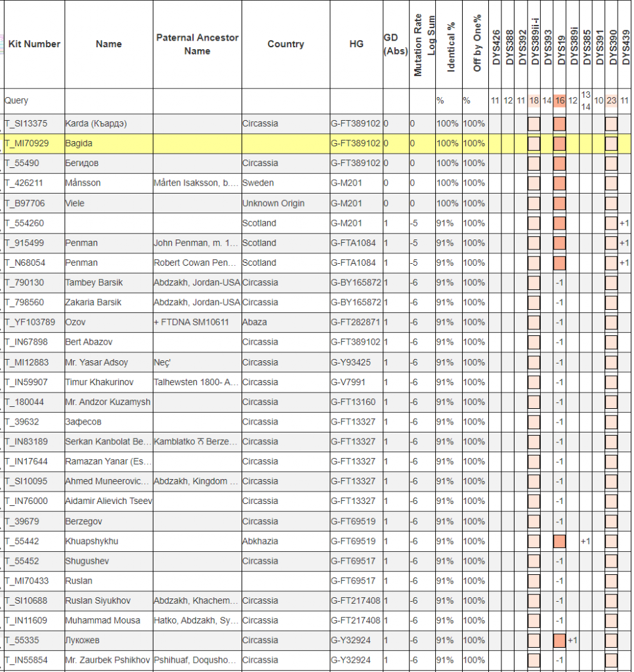Sort by the Country column header
This screenshot has width=634, height=672.
click(285, 44)
